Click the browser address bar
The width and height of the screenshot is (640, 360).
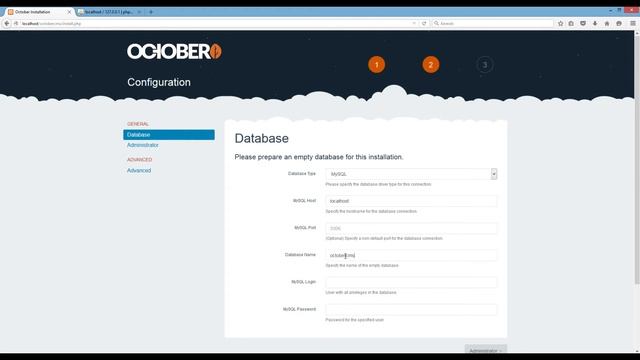216,24
